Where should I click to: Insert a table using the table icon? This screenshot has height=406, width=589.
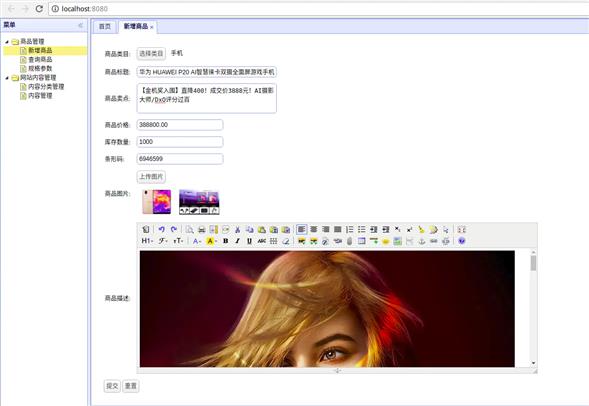(x=361, y=241)
